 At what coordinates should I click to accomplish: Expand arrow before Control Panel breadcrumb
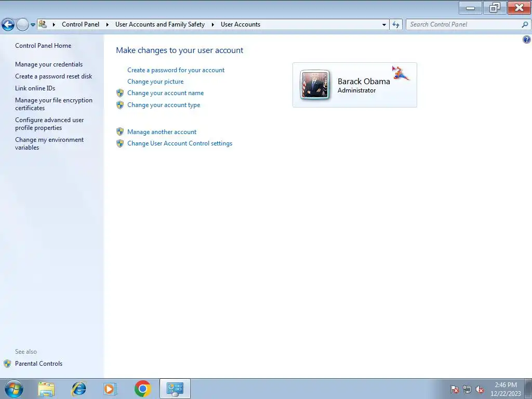tap(54, 24)
